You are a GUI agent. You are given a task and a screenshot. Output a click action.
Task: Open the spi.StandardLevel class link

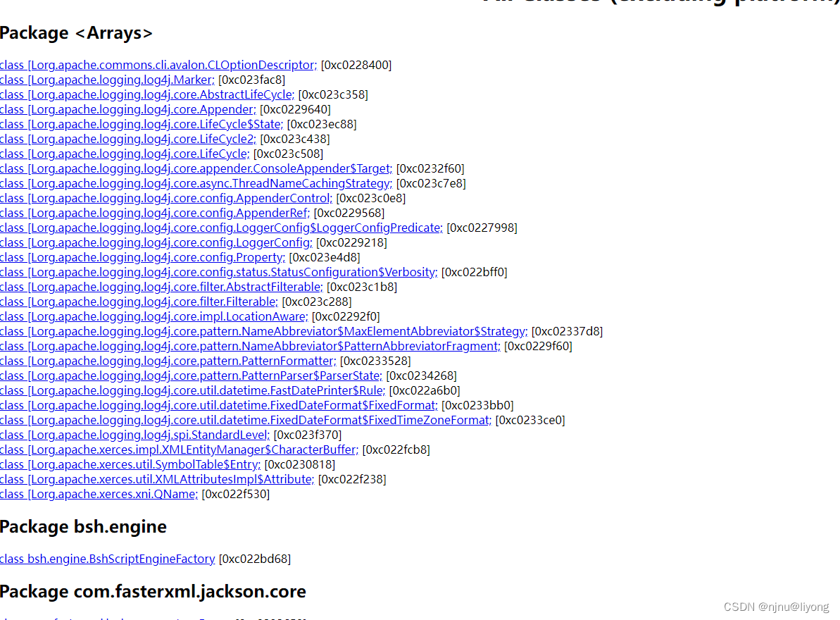[x=135, y=435]
